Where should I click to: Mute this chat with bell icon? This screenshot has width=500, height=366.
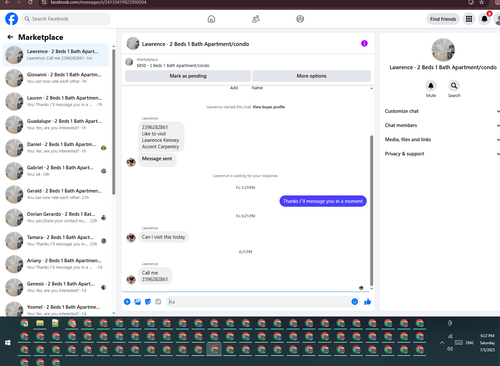(431, 86)
